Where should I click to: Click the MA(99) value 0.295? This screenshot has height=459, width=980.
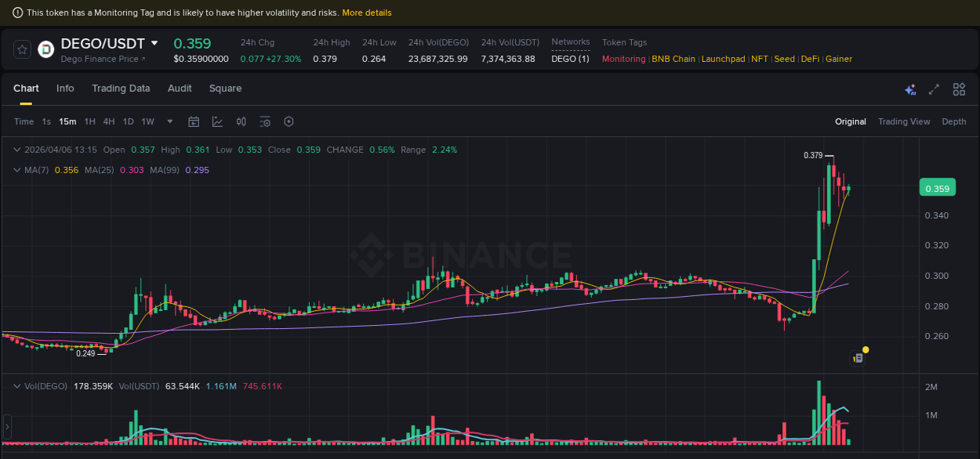(197, 170)
